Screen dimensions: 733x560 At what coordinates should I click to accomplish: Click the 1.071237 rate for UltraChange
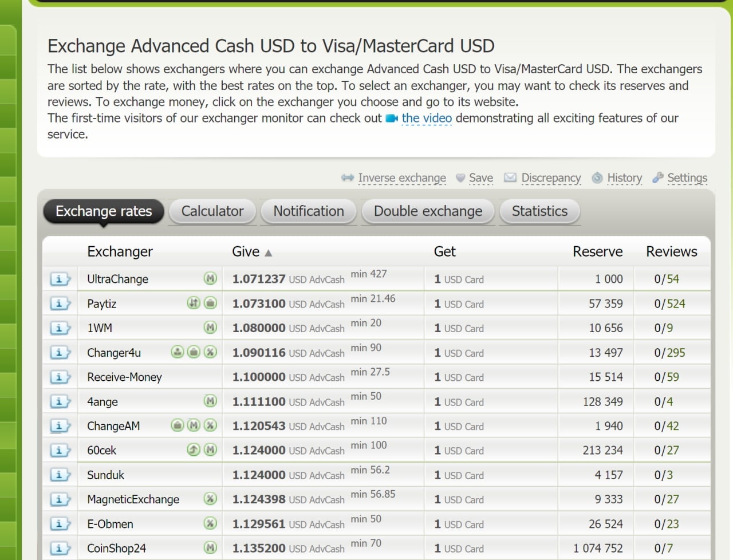point(258,279)
